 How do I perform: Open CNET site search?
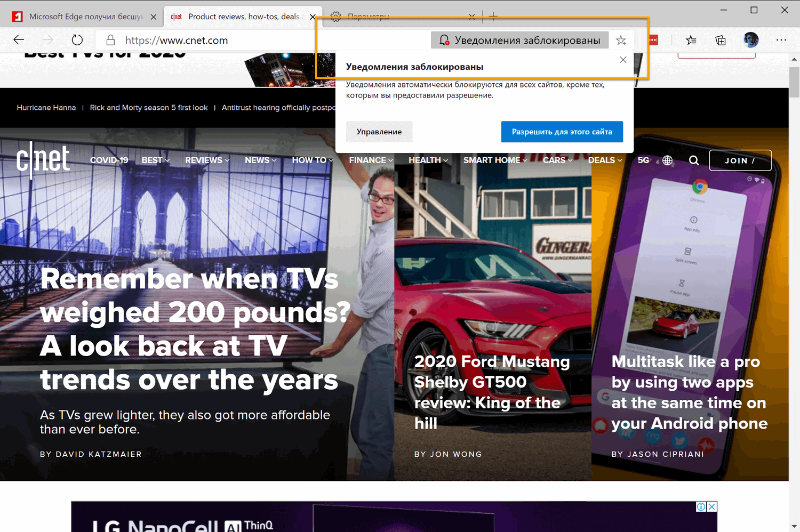coord(694,160)
